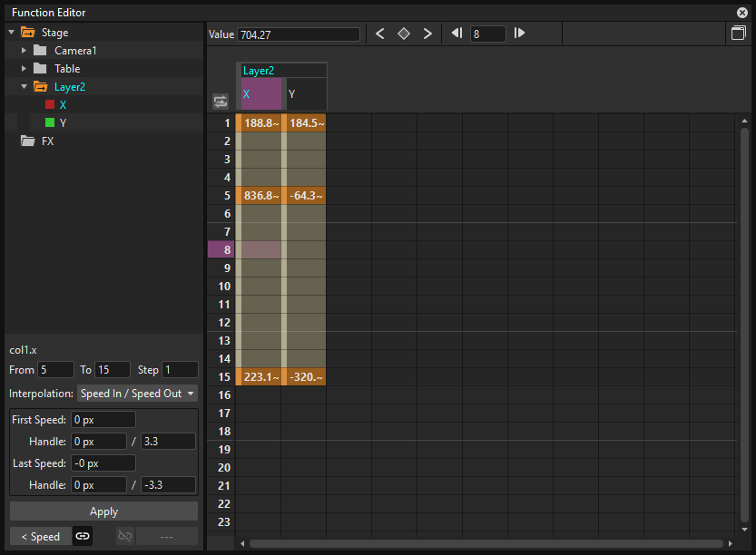Image resolution: width=756 pixels, height=555 pixels.
Task: Collapse the Layer2 tree node
Action: click(25, 87)
